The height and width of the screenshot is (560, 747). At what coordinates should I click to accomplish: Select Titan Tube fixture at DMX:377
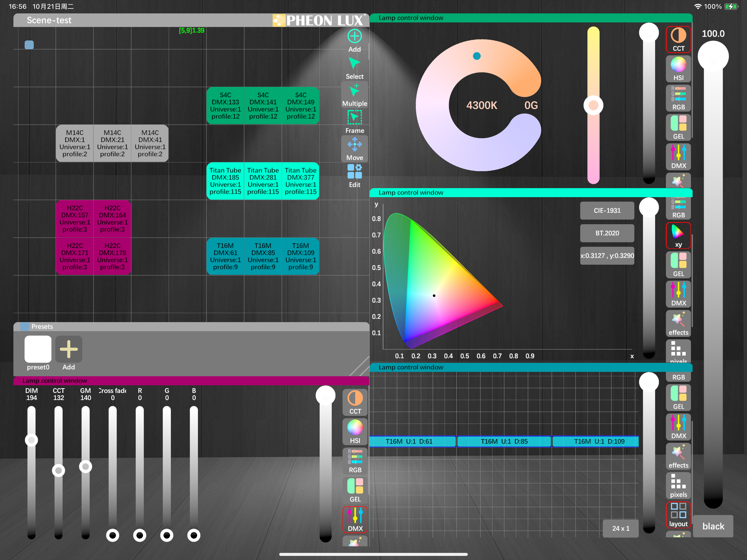click(x=300, y=181)
